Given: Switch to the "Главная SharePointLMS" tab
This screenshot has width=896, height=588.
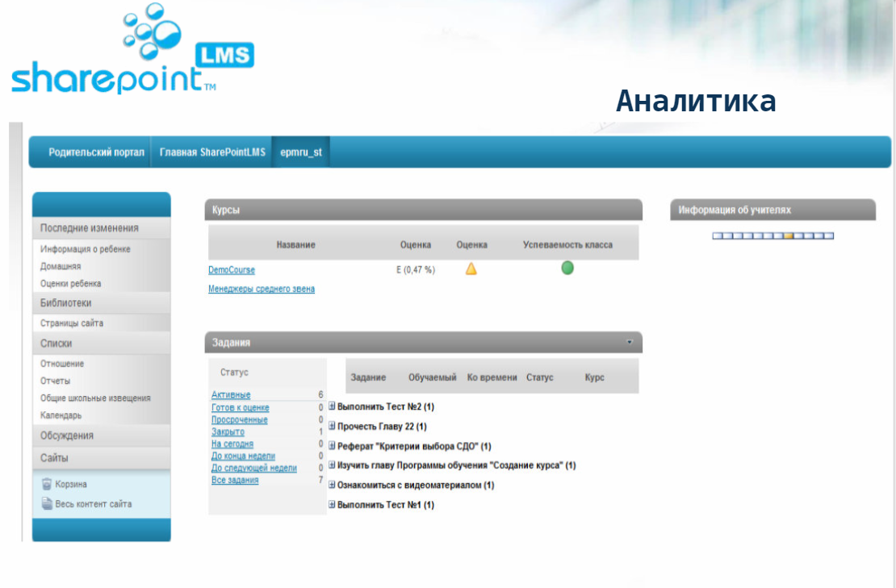Looking at the screenshot, I should click(x=213, y=151).
